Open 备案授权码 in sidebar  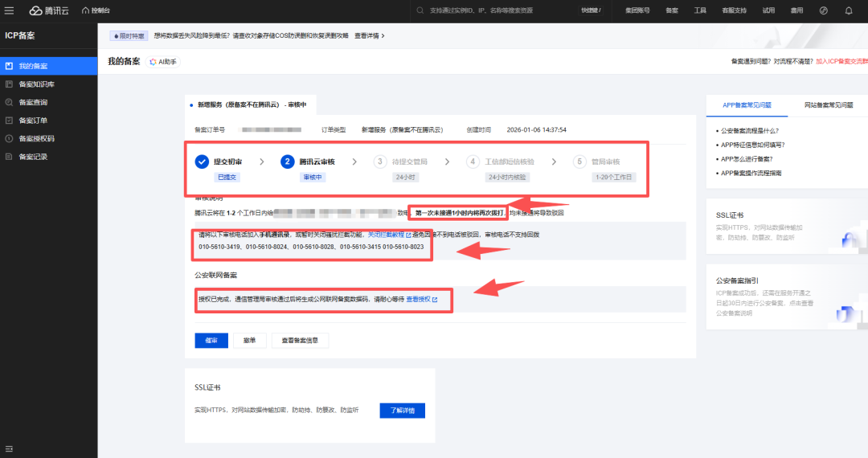(x=49, y=138)
